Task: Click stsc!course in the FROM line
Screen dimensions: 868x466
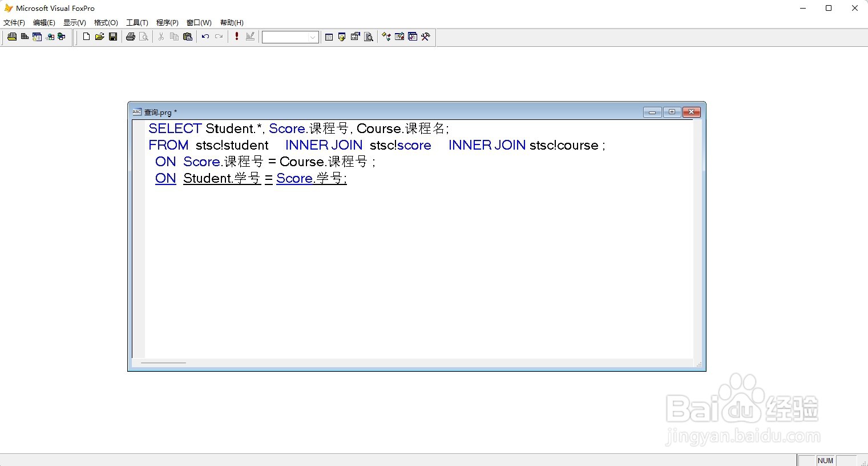Action: coord(564,145)
